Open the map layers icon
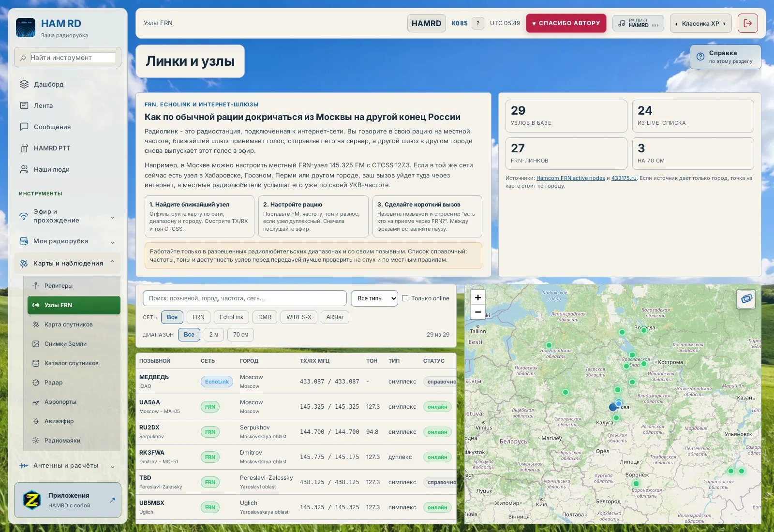The height and width of the screenshot is (532, 774). (x=746, y=299)
